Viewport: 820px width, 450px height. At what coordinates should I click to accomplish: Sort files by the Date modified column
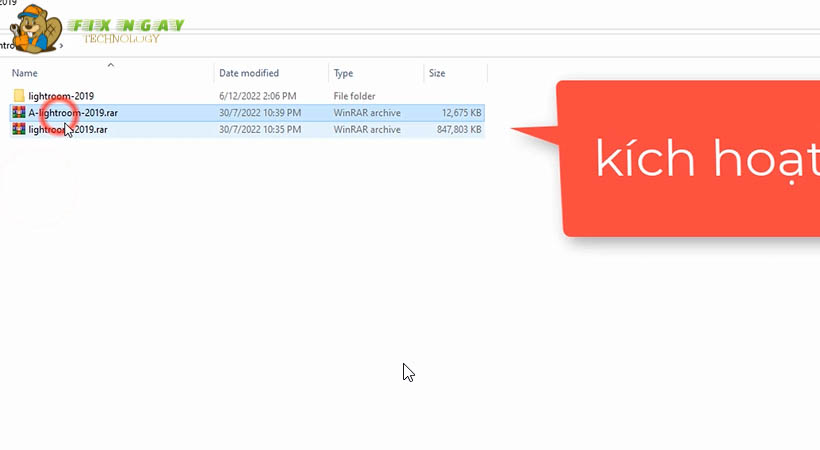(249, 74)
